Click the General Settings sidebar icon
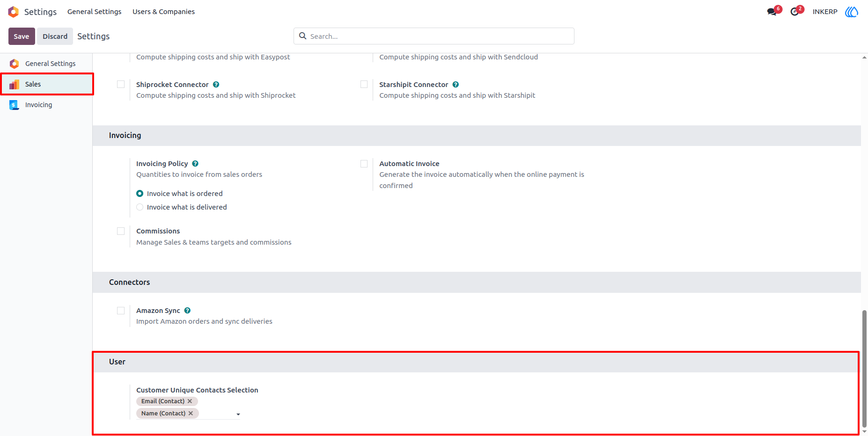The image size is (868, 436). click(15, 64)
